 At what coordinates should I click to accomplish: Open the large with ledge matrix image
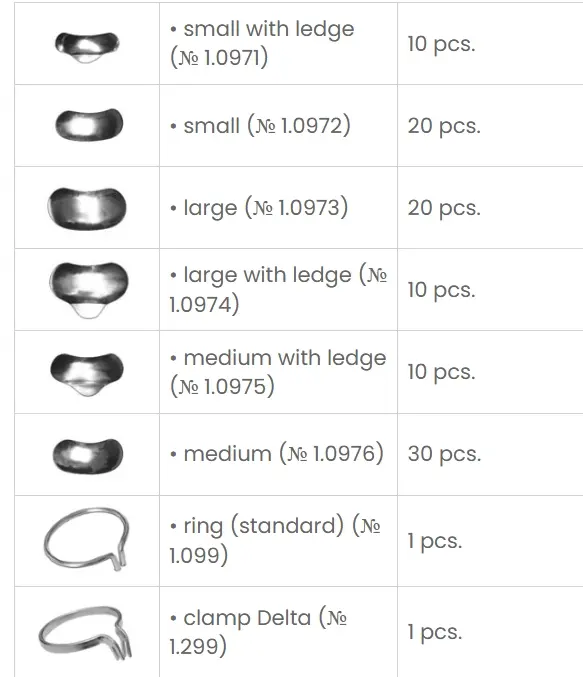[89, 290]
